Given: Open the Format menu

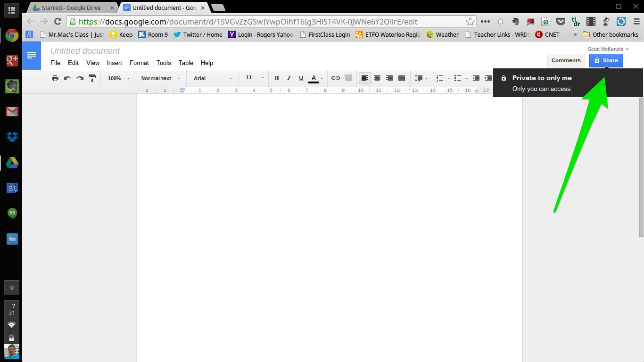Looking at the screenshot, I should tap(139, 63).
